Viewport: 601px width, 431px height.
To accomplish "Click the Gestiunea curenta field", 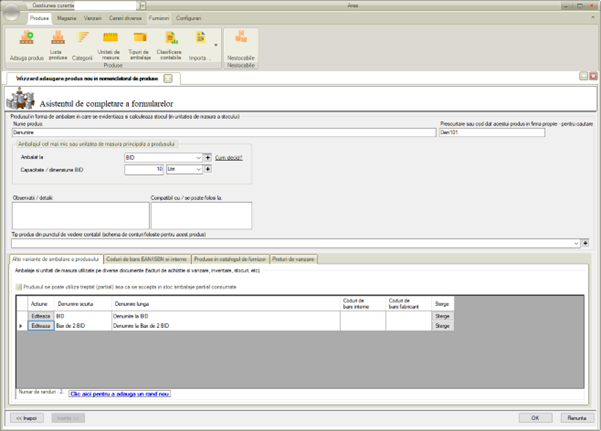I will click(105, 6).
